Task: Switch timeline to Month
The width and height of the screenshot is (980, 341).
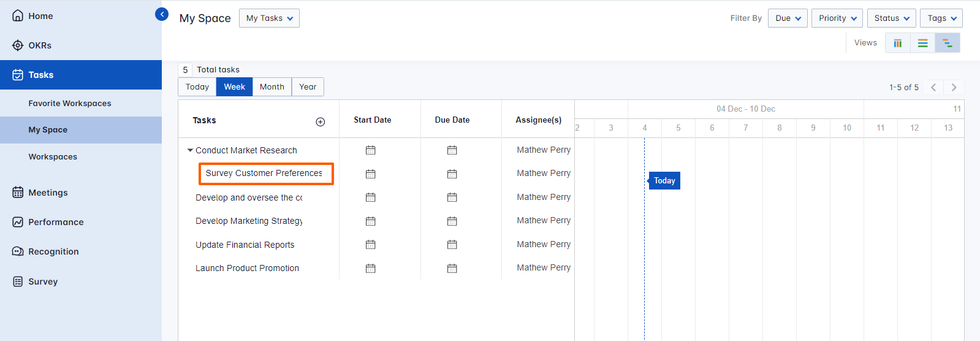Action: 272,87
